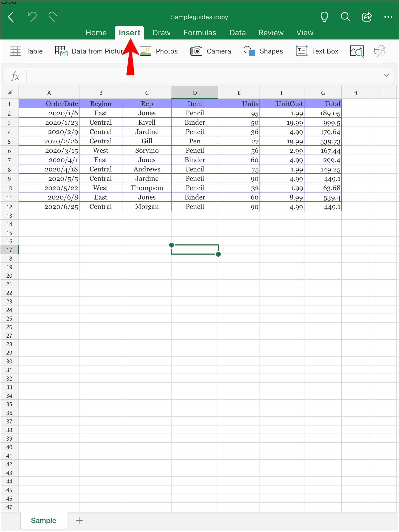Insert Photos from the library
Viewport: 399px width, 532px height.
[x=159, y=51]
